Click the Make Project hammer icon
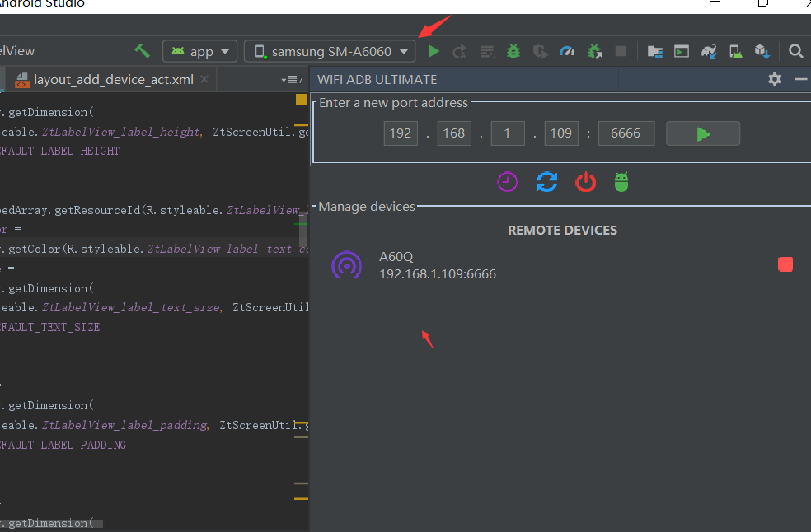Viewport: 811px width, 532px height. (142, 51)
